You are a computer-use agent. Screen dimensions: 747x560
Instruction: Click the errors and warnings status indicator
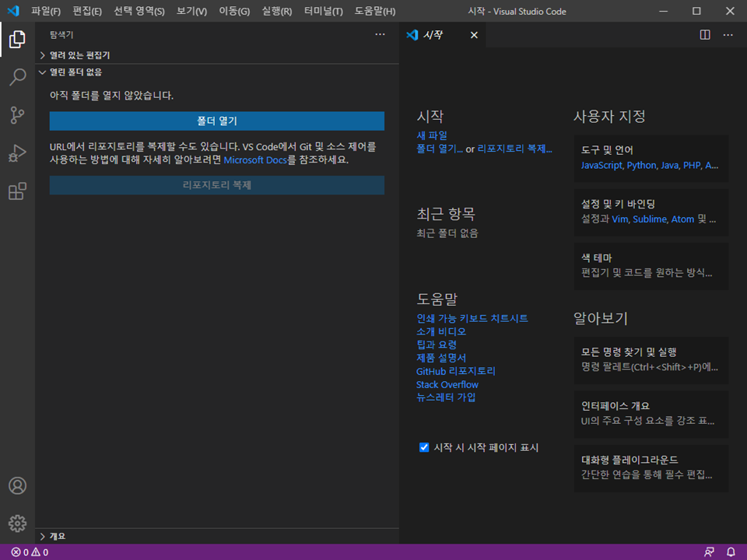click(30, 552)
